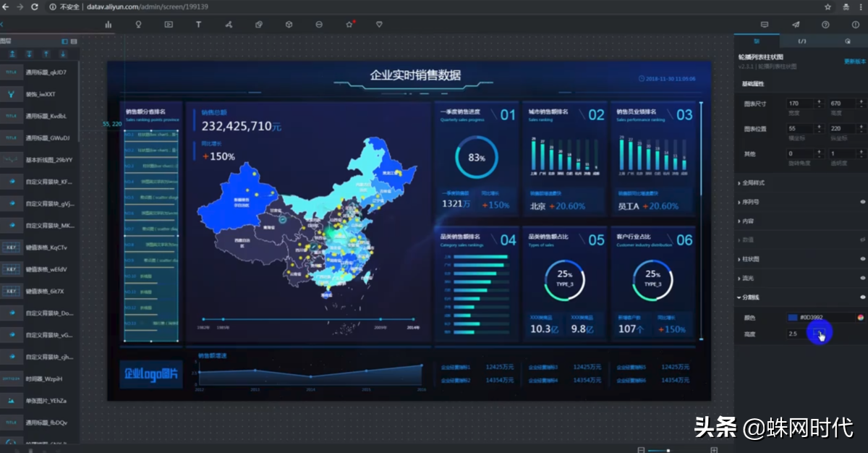
Task: Open the diamond-shaped components menu
Action: click(x=380, y=24)
